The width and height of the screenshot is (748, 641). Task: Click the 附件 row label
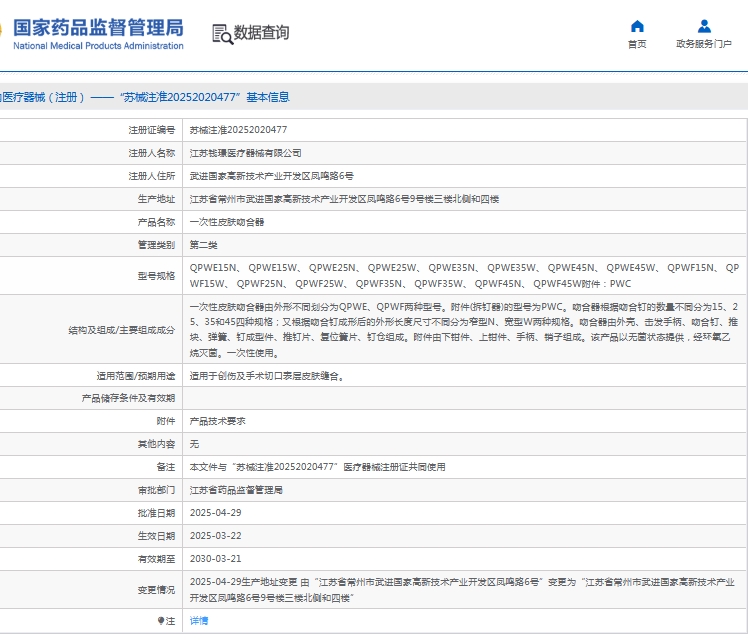tap(166, 421)
